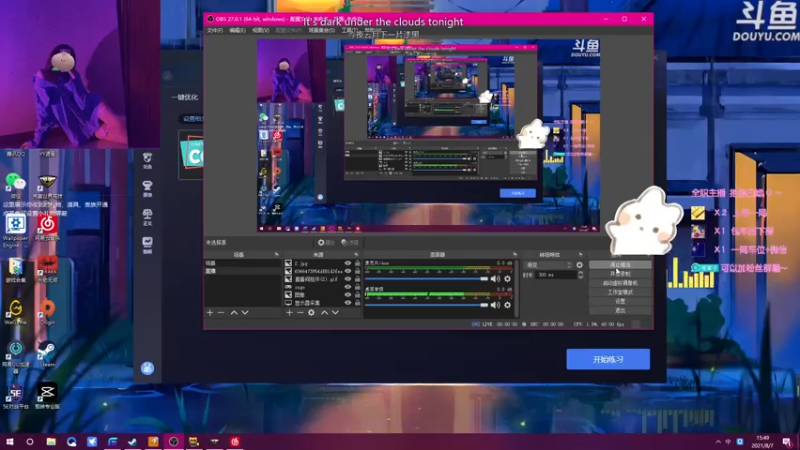Viewport: 800px width, 450px height.
Task: Open the Windows Start menu
Action: [10, 441]
